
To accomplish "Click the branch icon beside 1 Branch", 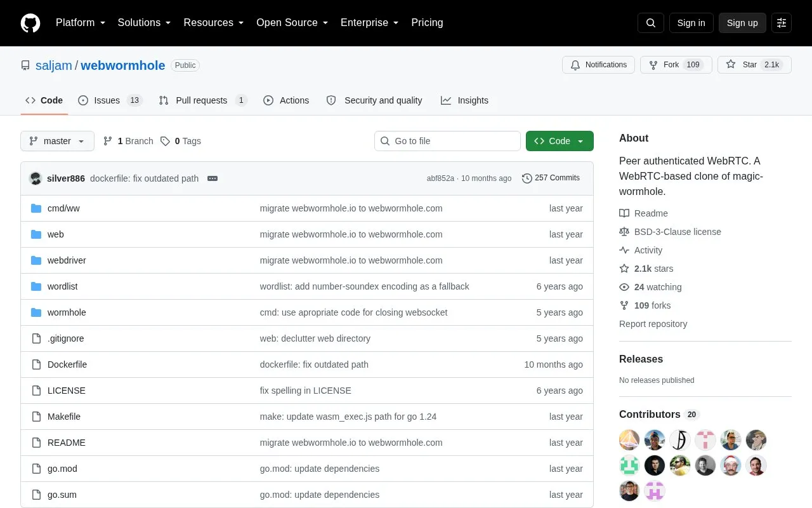I will (x=108, y=141).
